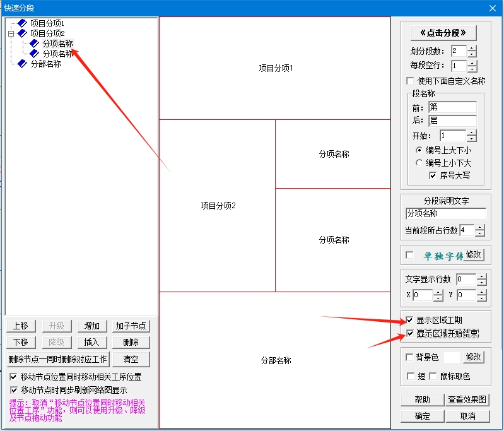Click the white 背景色 color swatch
The image size is (504, 431).
point(452,357)
